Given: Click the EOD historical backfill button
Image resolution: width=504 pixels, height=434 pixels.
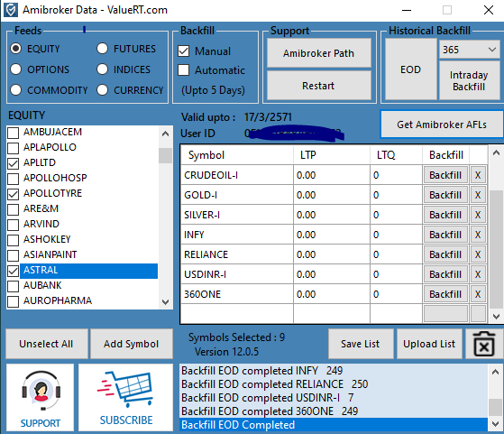Looking at the screenshot, I should tap(410, 69).
